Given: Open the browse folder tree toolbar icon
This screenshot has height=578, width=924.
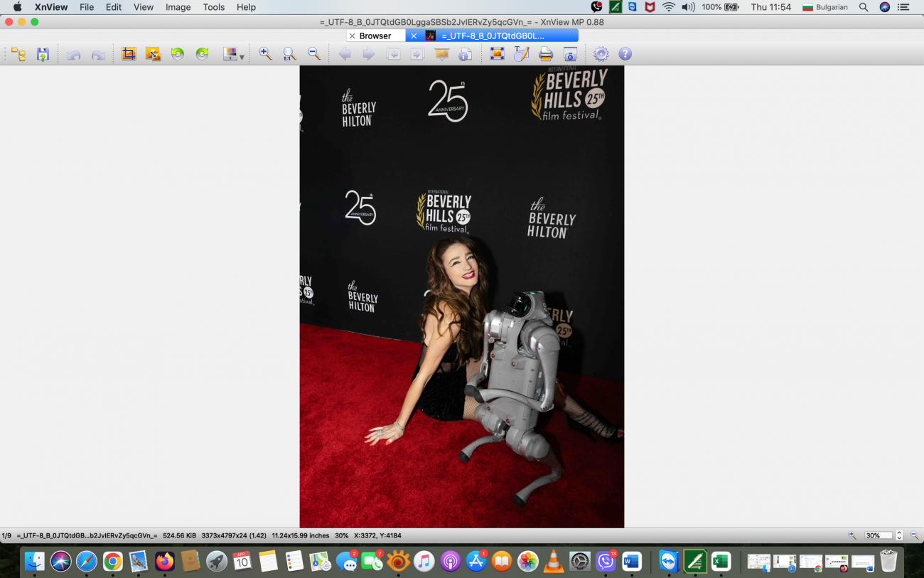Looking at the screenshot, I should pos(18,54).
